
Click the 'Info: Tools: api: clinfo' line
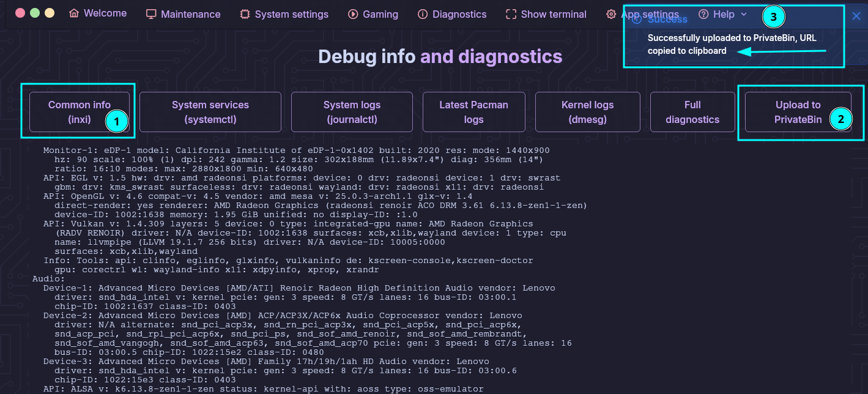[x=288, y=261]
